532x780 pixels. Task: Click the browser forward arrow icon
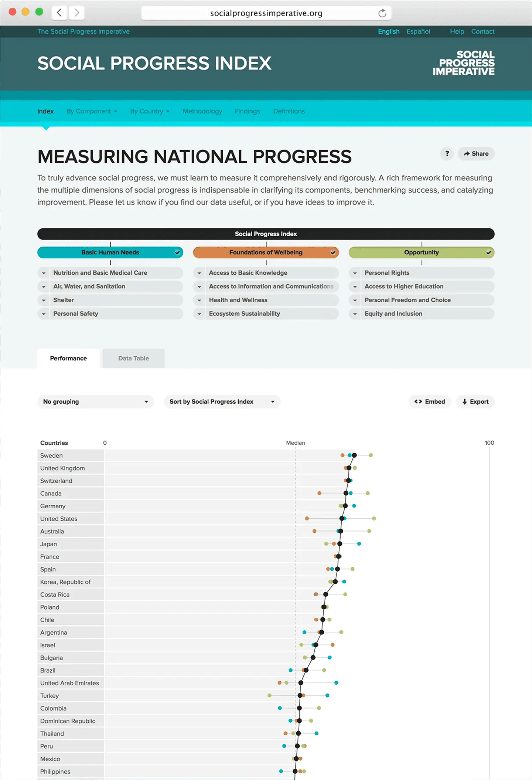[77, 13]
